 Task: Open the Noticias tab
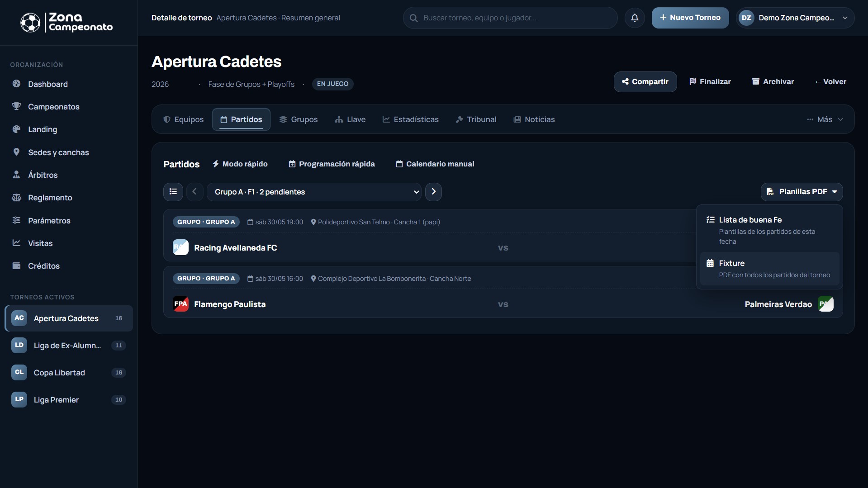(534, 119)
